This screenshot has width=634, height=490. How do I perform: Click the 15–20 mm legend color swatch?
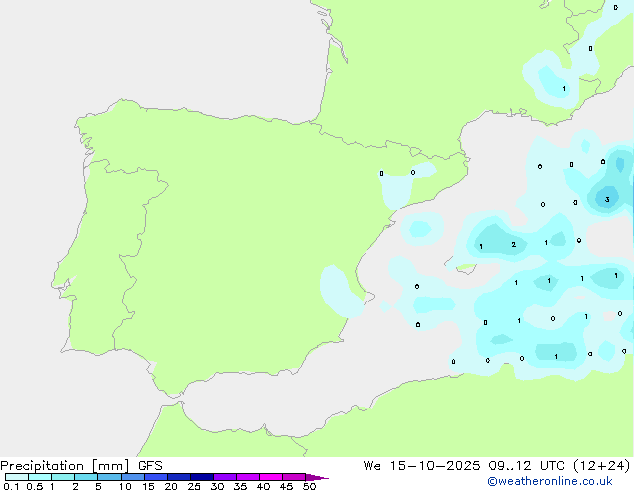tap(156, 477)
